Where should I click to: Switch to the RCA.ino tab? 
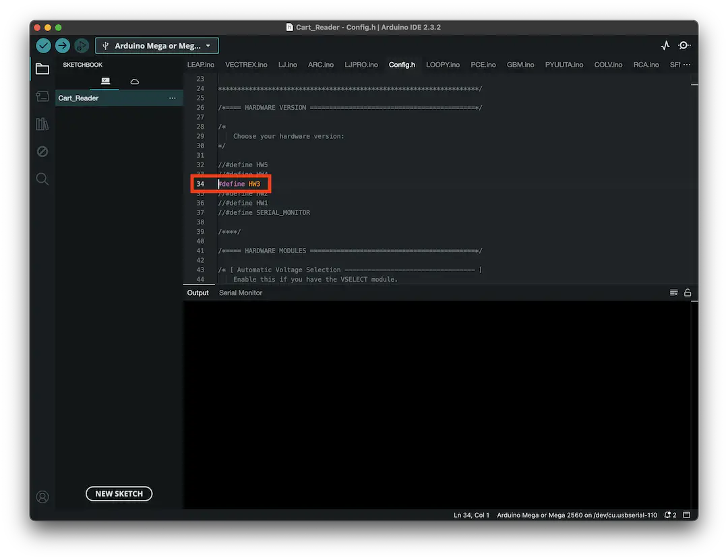[646, 65]
